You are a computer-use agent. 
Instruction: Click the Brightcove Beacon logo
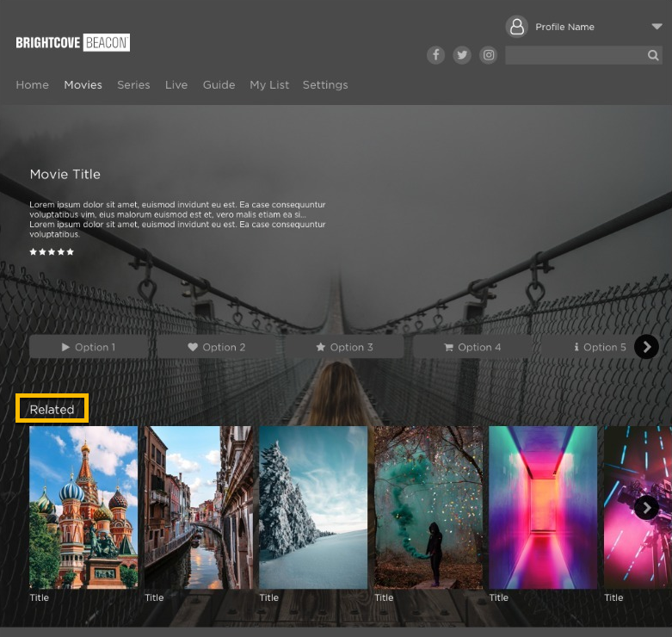pyautogui.click(x=73, y=42)
